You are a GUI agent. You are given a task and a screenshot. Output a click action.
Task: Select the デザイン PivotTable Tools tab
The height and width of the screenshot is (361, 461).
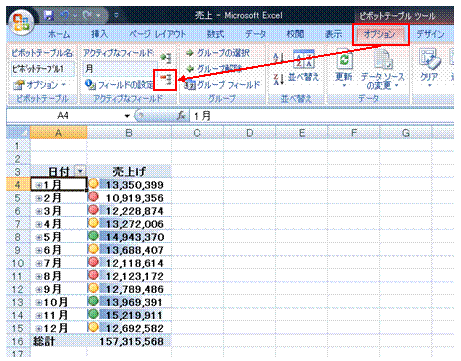point(431,34)
